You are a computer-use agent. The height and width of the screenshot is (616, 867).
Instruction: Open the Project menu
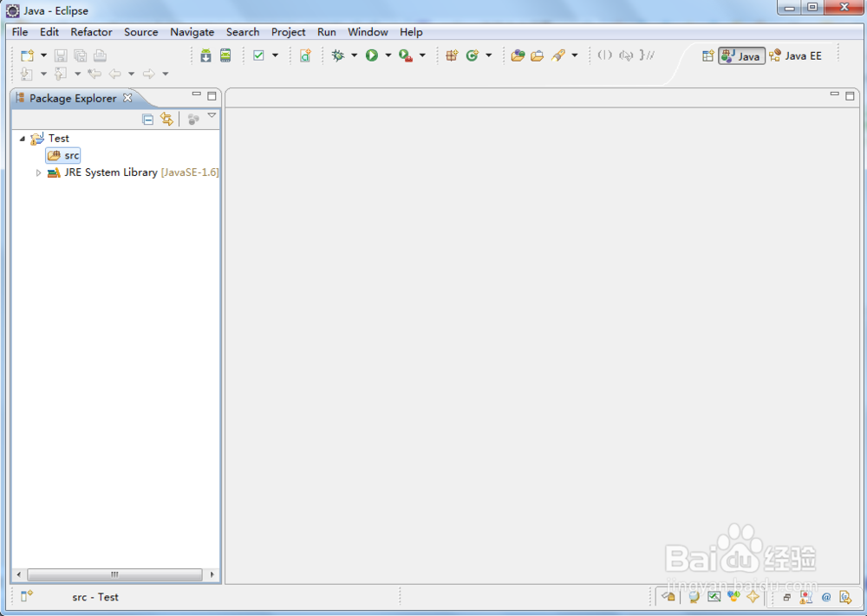coord(288,32)
